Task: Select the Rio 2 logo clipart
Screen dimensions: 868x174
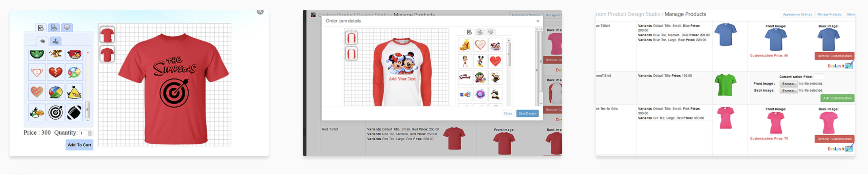Action: tap(465, 94)
